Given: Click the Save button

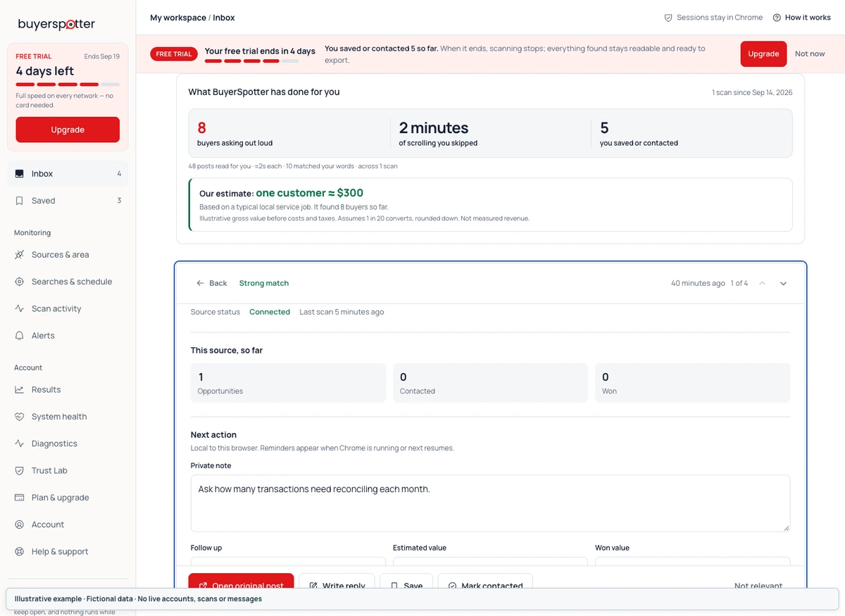Looking at the screenshot, I should click(406, 582).
